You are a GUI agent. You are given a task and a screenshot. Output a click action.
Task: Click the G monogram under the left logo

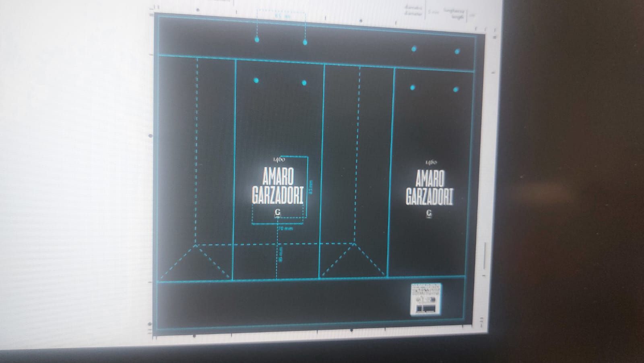pos(277,213)
